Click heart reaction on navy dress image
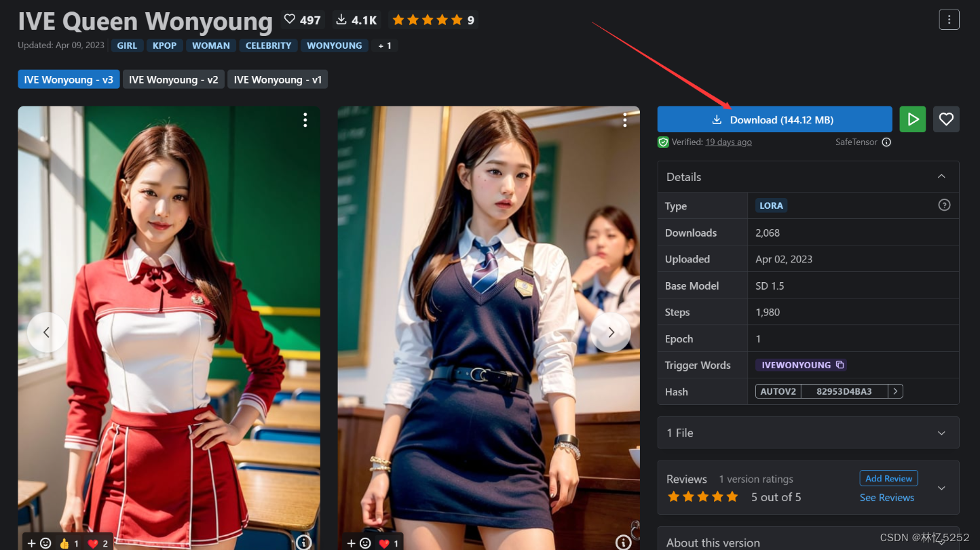 tap(389, 543)
